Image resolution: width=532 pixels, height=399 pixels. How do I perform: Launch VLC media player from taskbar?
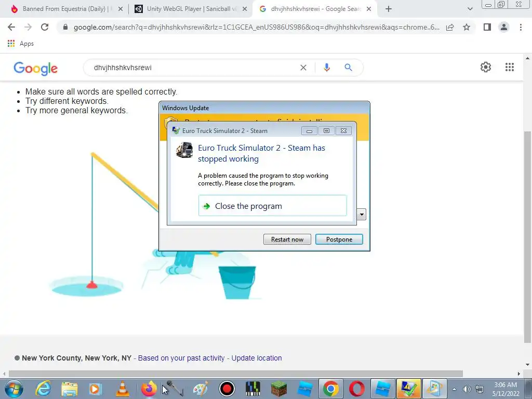pyautogui.click(x=122, y=389)
